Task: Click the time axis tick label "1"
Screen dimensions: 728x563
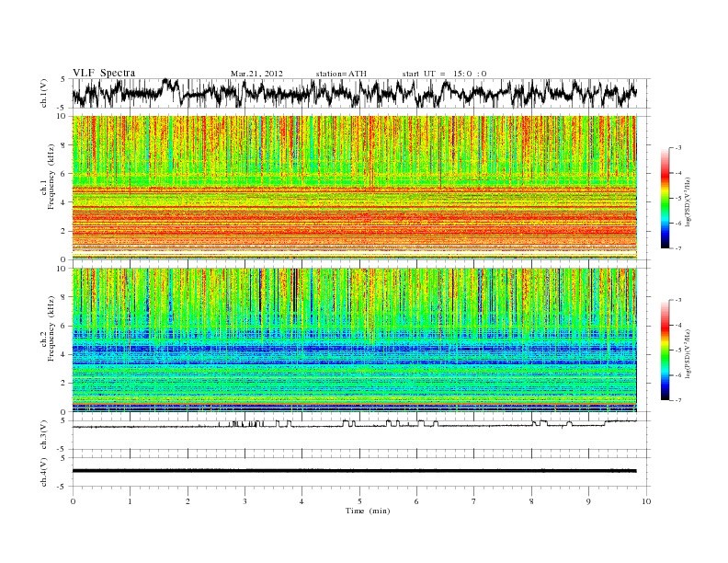Action: tap(130, 501)
